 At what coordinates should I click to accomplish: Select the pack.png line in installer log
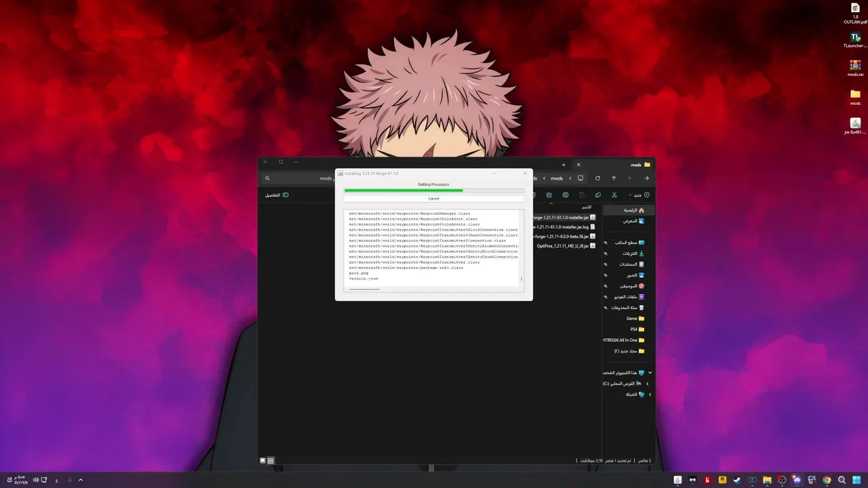coord(359,273)
